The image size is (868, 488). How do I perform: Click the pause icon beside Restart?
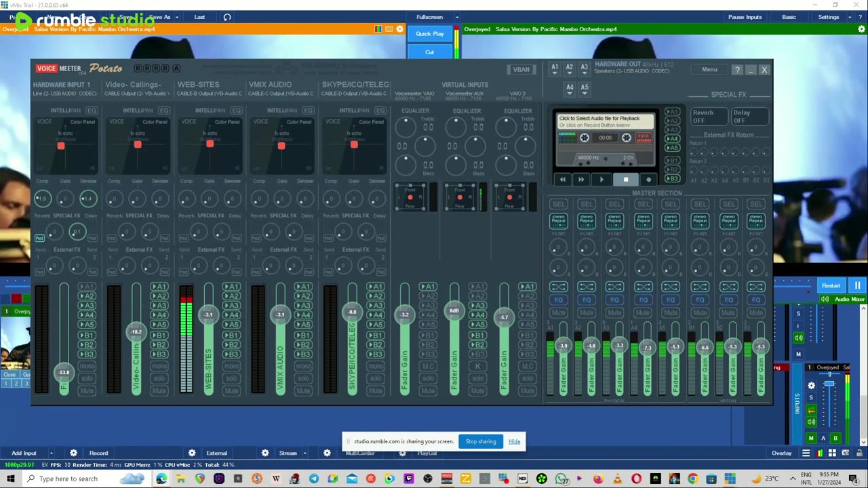857,285
